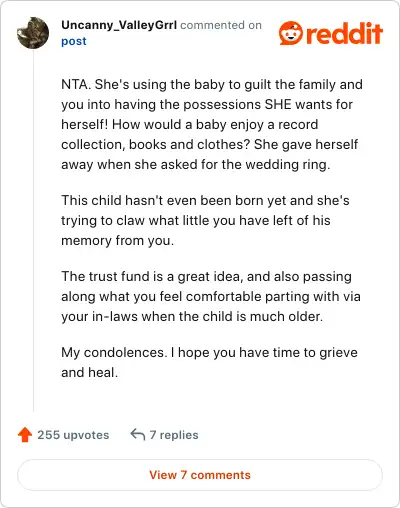Select the "255 upvotes" count text
The width and height of the screenshot is (400, 508).
point(73,435)
